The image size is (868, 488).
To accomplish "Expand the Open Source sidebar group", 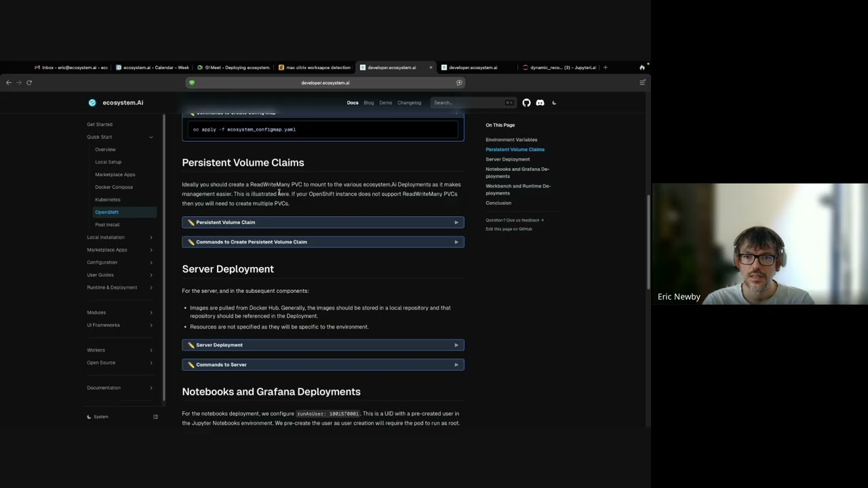I will 120,363.
